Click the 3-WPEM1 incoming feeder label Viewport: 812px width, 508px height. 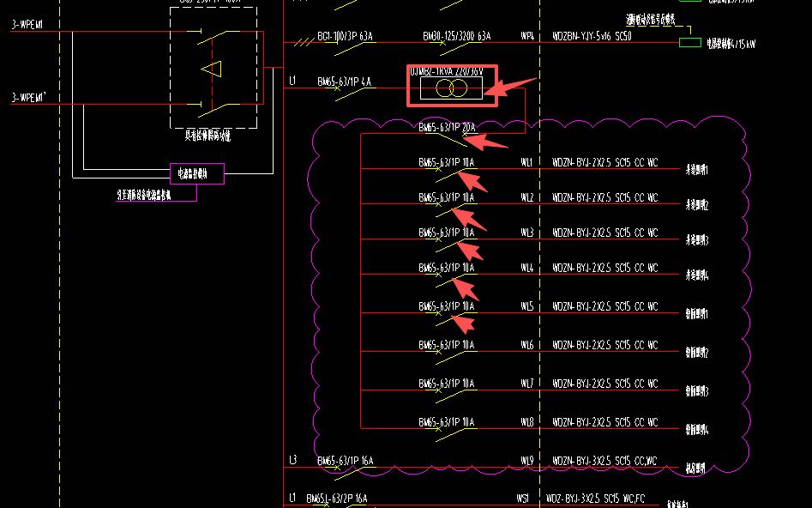pyautogui.click(x=27, y=24)
